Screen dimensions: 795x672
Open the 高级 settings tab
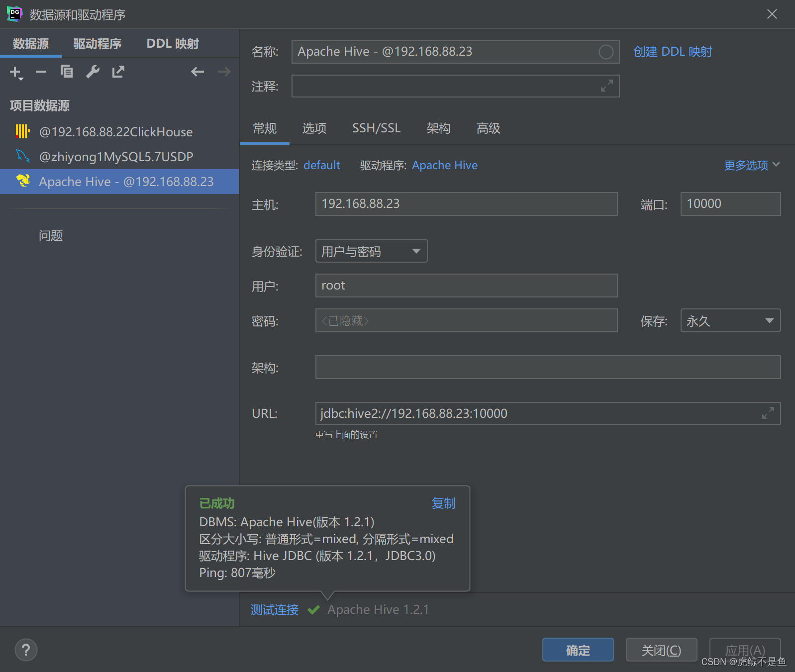pyautogui.click(x=489, y=128)
